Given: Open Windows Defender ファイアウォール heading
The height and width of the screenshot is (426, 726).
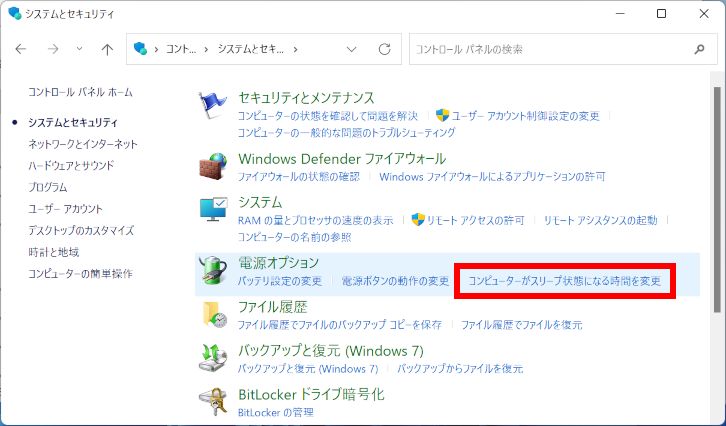Looking at the screenshot, I should pyautogui.click(x=342, y=159).
